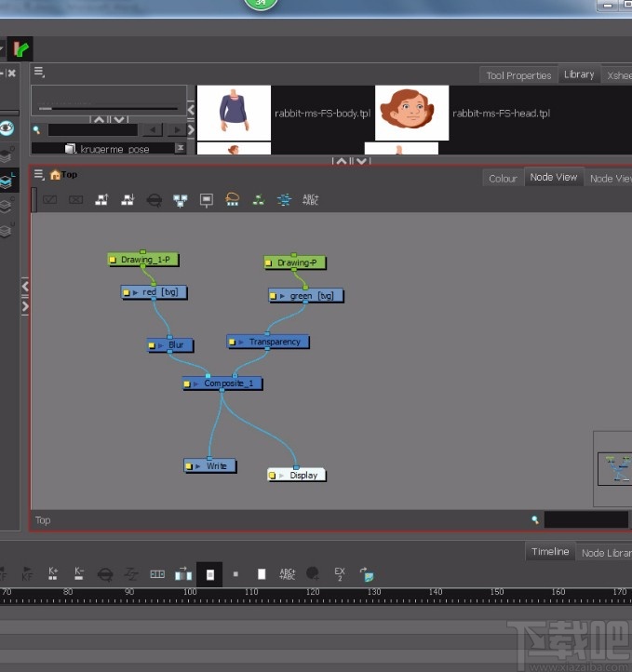This screenshot has height=672, width=632.
Task: Switch to the Colour tab
Action: 503,179
